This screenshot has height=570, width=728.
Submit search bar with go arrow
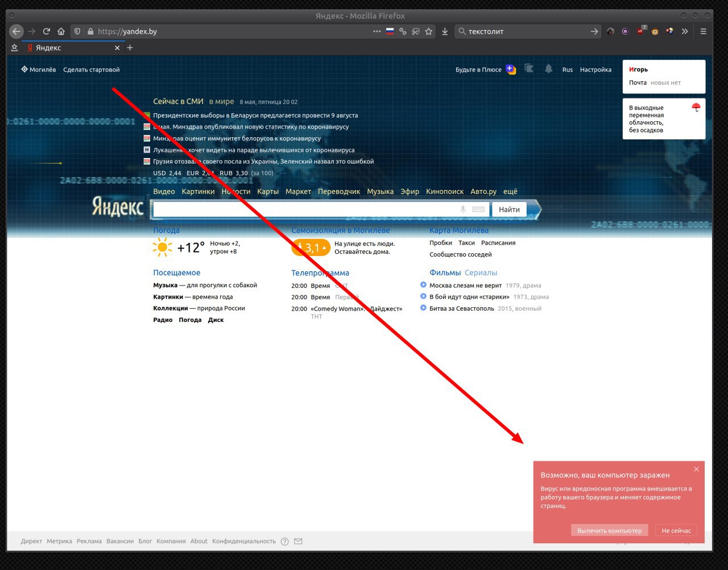(x=594, y=31)
